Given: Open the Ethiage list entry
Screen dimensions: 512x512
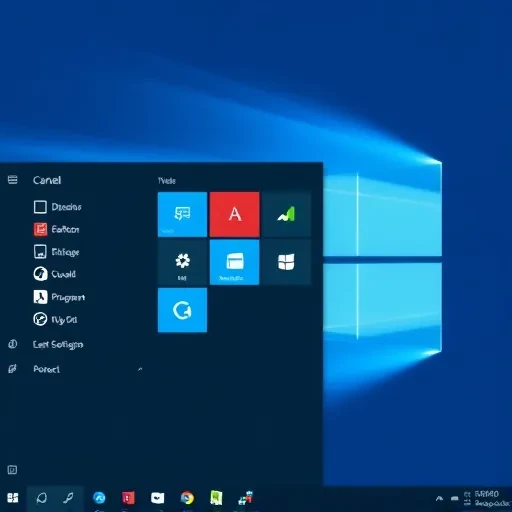Looking at the screenshot, I should [x=57, y=252].
